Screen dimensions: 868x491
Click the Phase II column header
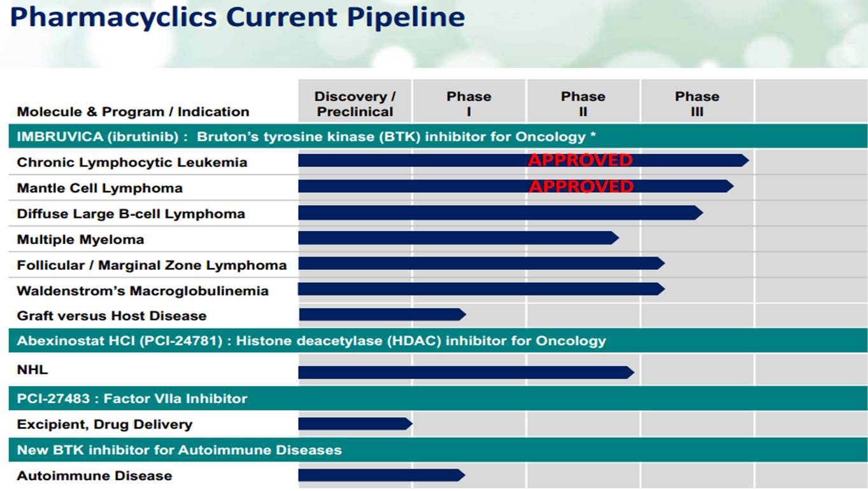(583, 104)
